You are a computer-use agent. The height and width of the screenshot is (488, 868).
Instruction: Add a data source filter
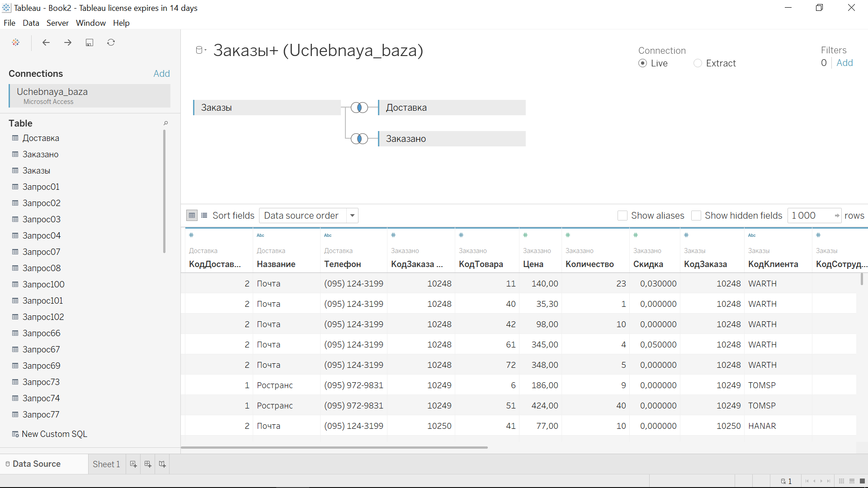click(x=844, y=63)
